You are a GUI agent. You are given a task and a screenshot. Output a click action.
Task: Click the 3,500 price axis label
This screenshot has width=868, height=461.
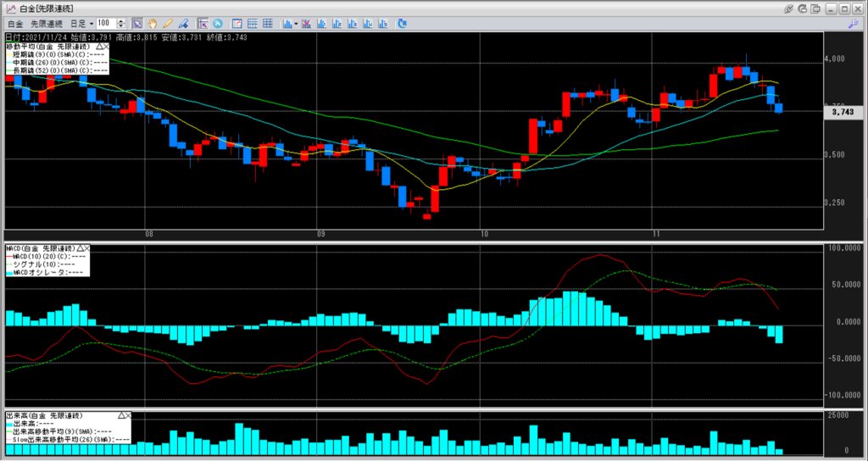point(834,155)
